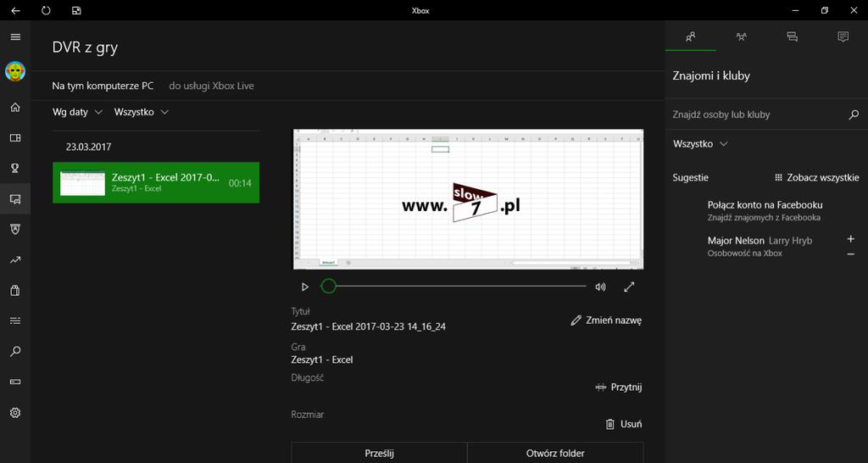Screen dimensions: 868x463
Task: Click the compact mode icon in title bar
Action: (76, 10)
